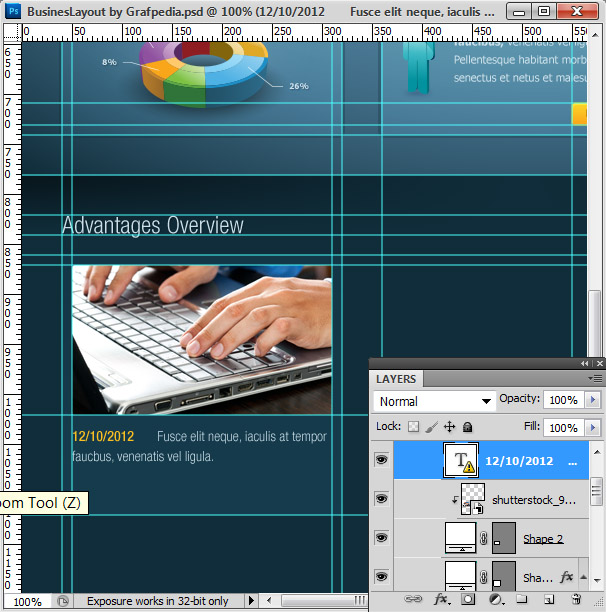The height and width of the screenshot is (612, 606).
Task: Click the status bar preview icon beside 100%
Action: coord(62,601)
